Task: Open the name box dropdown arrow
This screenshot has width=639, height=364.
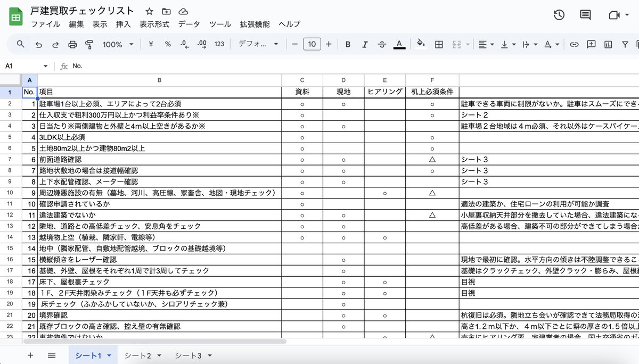Action: tap(45, 66)
